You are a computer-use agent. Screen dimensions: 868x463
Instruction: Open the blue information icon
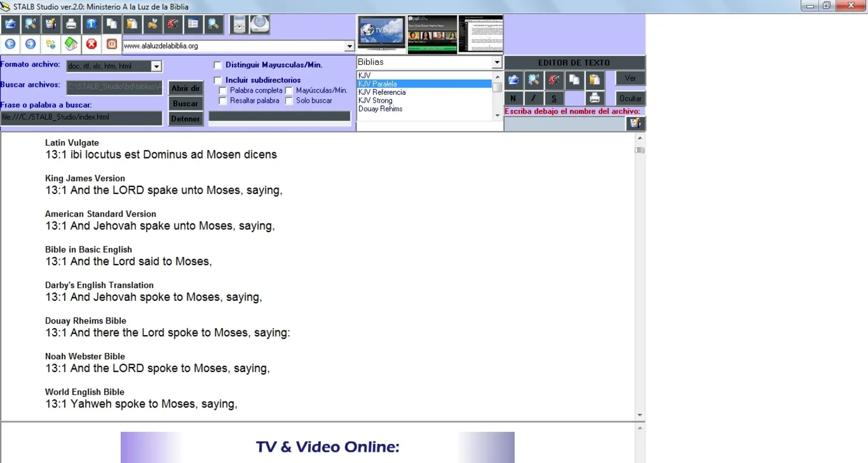(91, 24)
